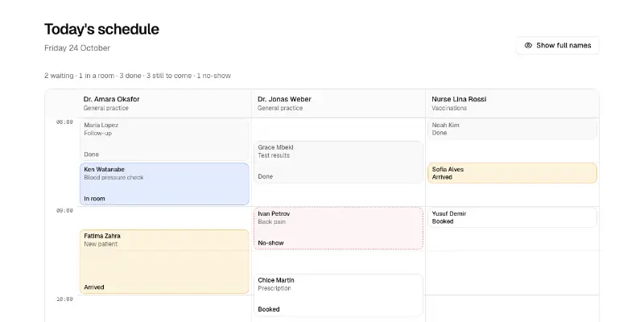The height and width of the screenshot is (322, 644).
Task: Open Yusuf Demir booked appointment
Action: coord(512,217)
